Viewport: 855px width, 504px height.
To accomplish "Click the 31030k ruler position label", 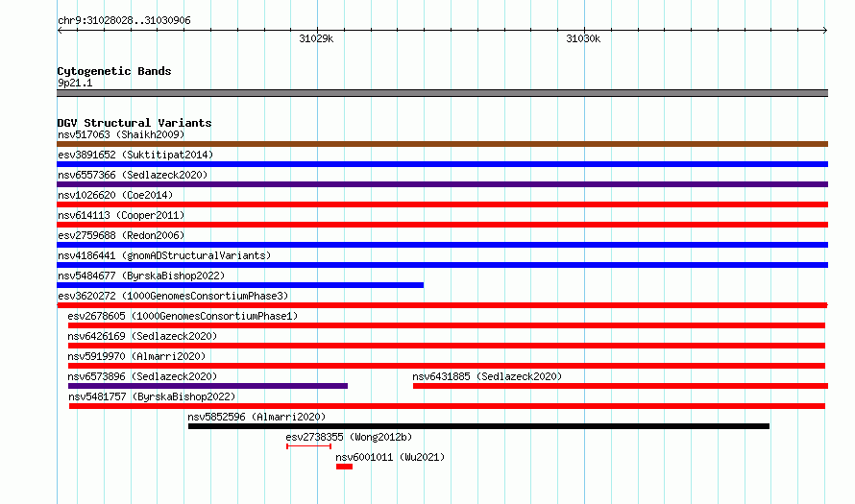I will (x=583, y=38).
